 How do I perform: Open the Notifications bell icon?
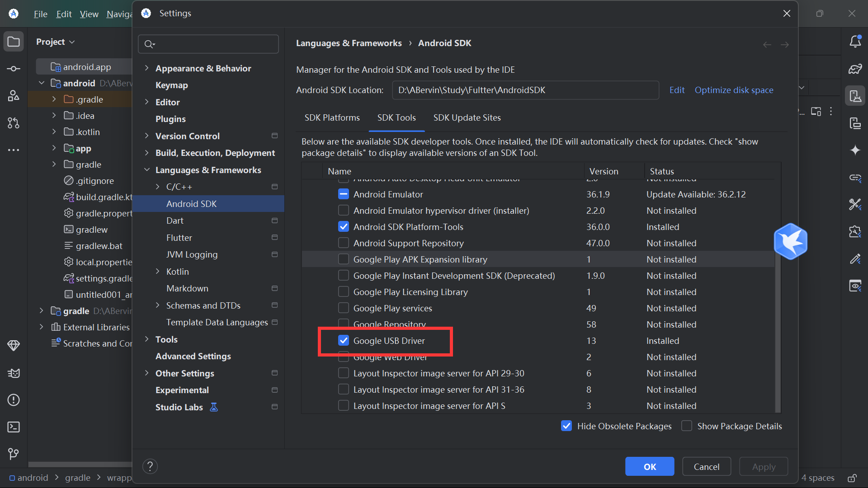coord(855,42)
